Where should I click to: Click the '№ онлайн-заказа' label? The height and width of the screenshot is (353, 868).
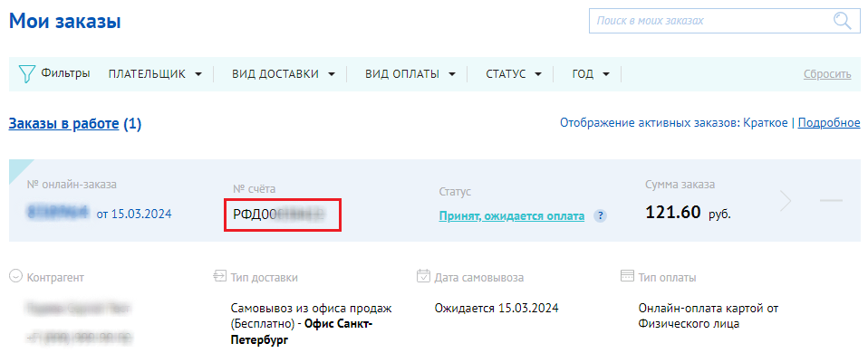tap(72, 185)
